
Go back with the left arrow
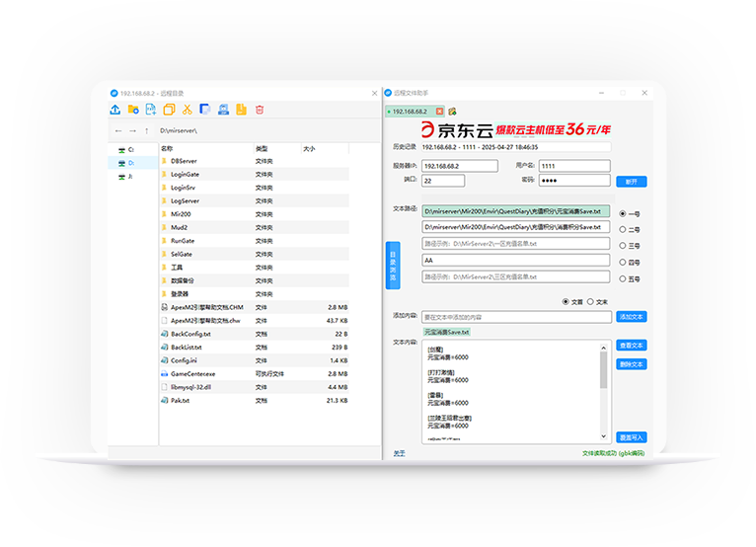coord(118,130)
